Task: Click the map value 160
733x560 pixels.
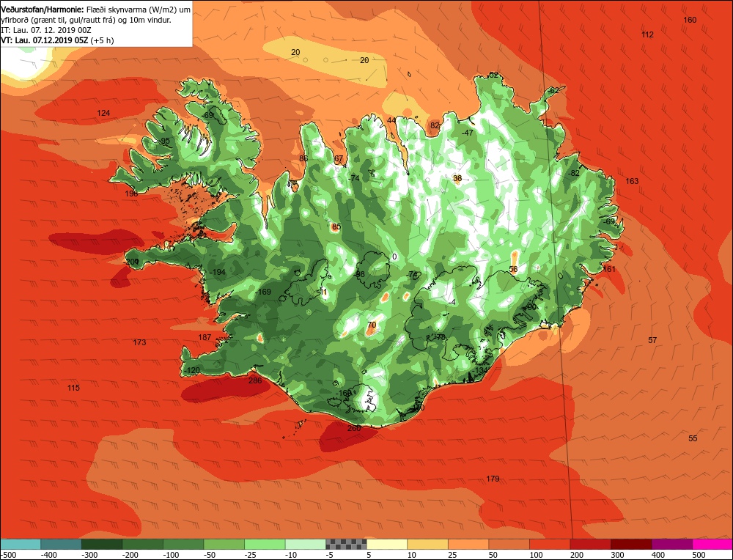Action: click(690, 20)
